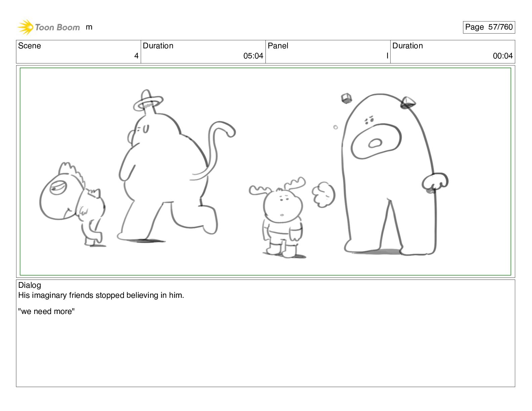Select the scene Duration value 05:04
The height and width of the screenshot is (411, 532).
[x=253, y=56]
